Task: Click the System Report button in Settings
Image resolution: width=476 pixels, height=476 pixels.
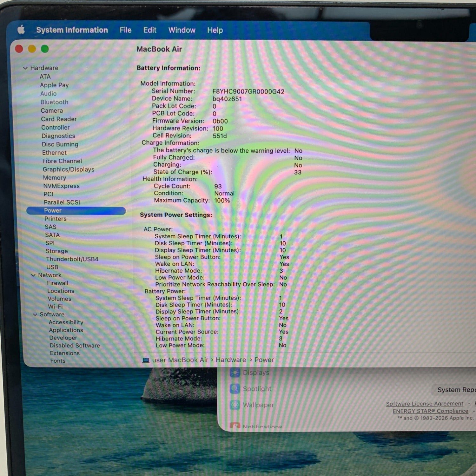Action: tap(454, 390)
